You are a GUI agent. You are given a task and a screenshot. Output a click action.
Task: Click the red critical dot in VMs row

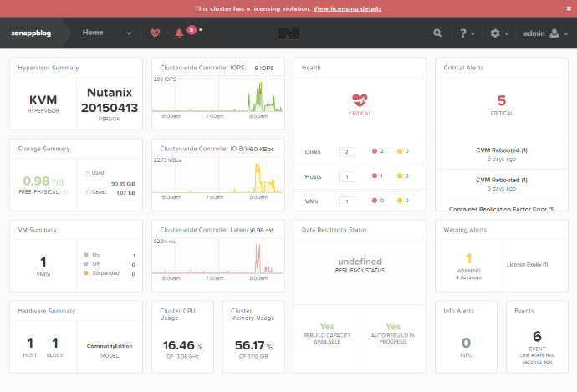coord(375,201)
